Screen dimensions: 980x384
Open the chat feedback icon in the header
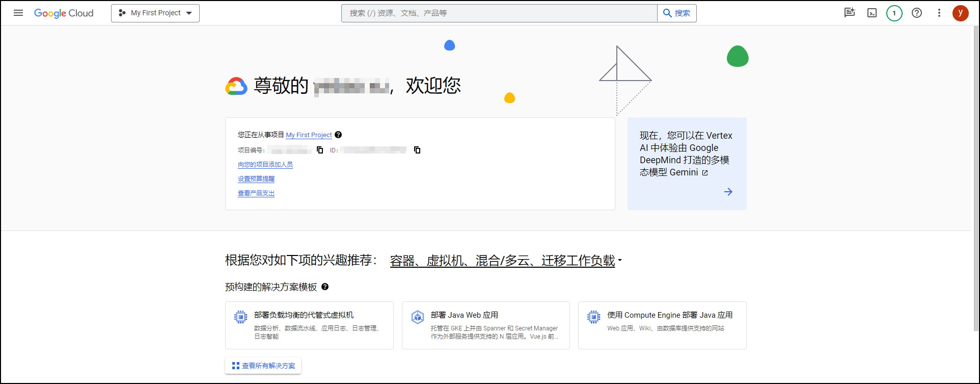[x=849, y=13]
